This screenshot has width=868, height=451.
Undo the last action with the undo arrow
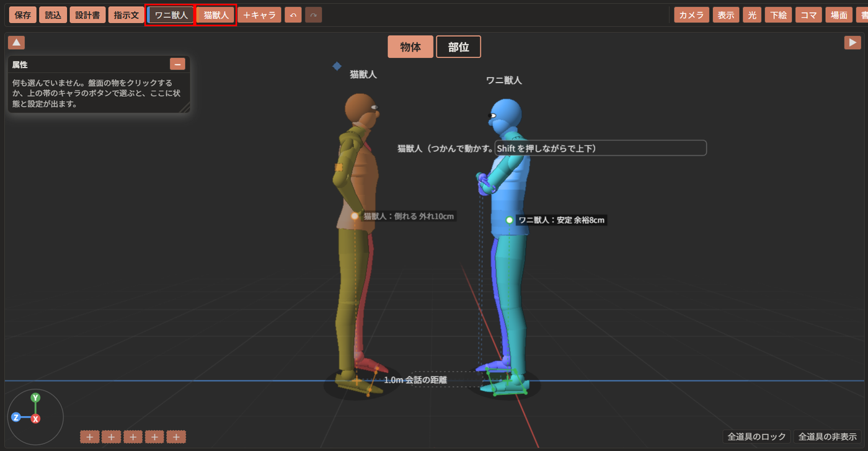(293, 15)
